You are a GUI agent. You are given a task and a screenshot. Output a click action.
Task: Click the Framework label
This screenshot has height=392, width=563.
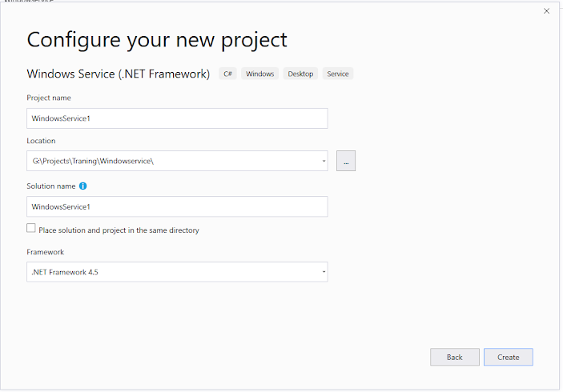(x=45, y=252)
